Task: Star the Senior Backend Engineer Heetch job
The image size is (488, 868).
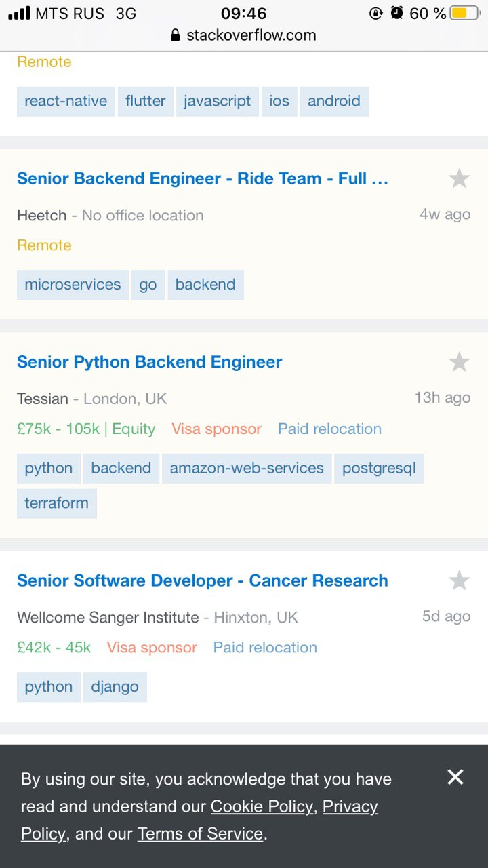Action: point(460,179)
